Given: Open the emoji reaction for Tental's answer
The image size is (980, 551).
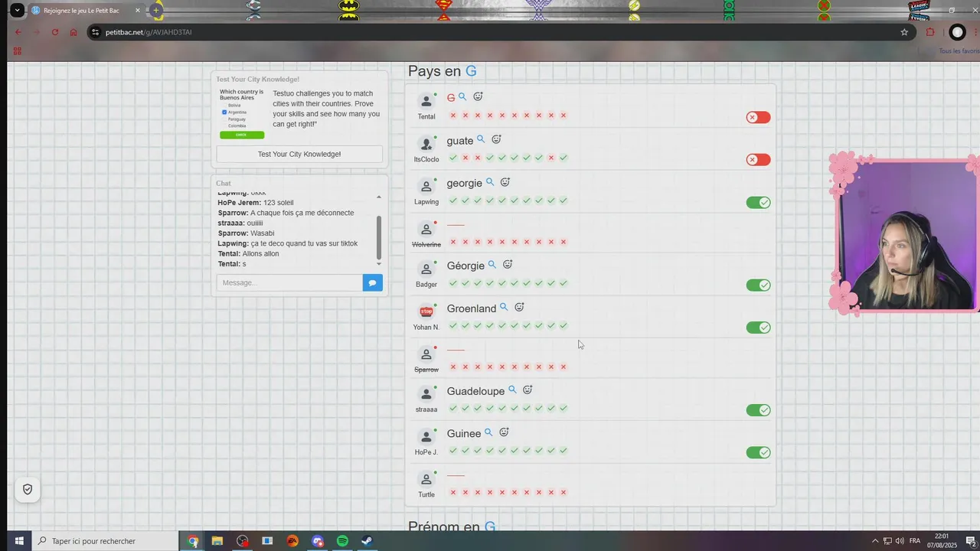Looking at the screenshot, I should pyautogui.click(x=478, y=96).
